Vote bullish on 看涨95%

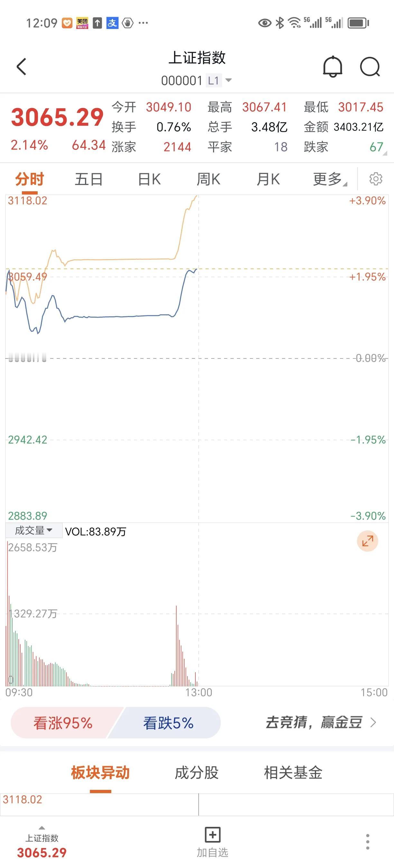(x=63, y=723)
